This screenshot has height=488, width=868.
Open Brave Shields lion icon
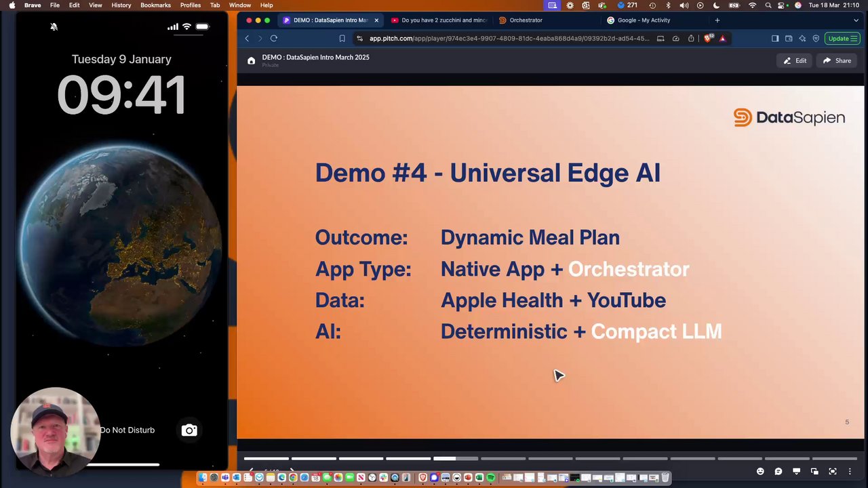pyautogui.click(x=708, y=39)
